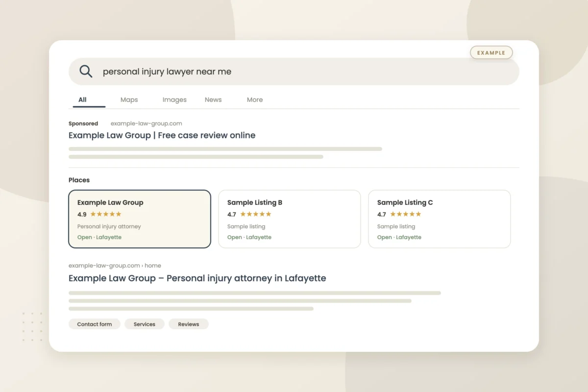Click the EXAMPLE badge
This screenshot has width=588, height=392.
coord(491,52)
